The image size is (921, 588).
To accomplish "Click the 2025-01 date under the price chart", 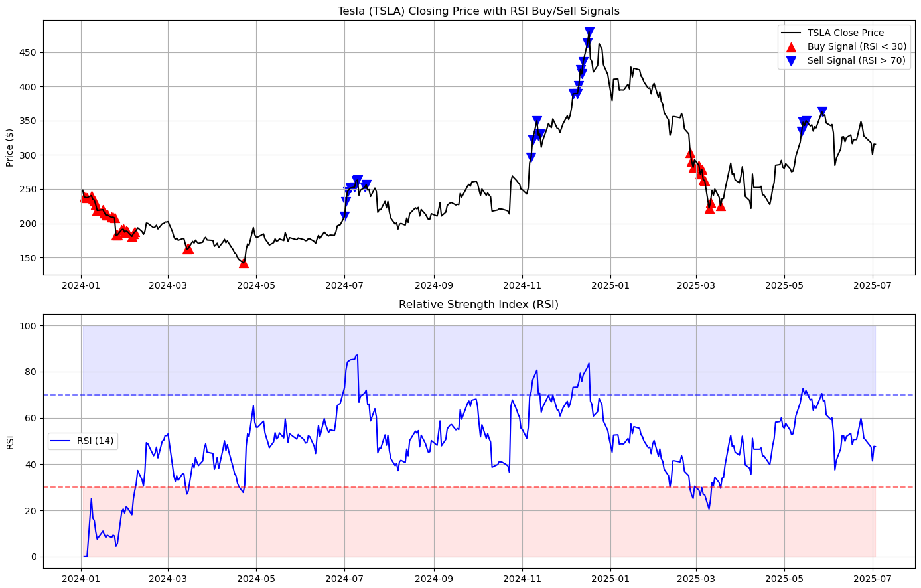I will (610, 286).
